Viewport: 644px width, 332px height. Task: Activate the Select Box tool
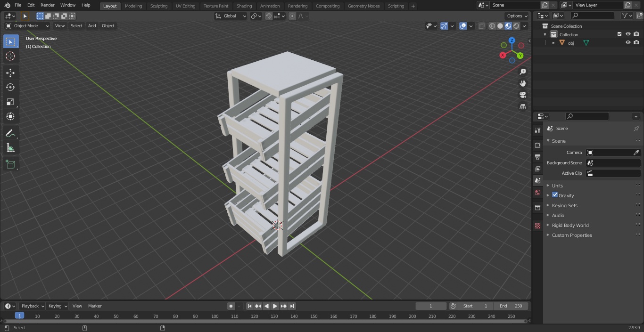[10, 41]
